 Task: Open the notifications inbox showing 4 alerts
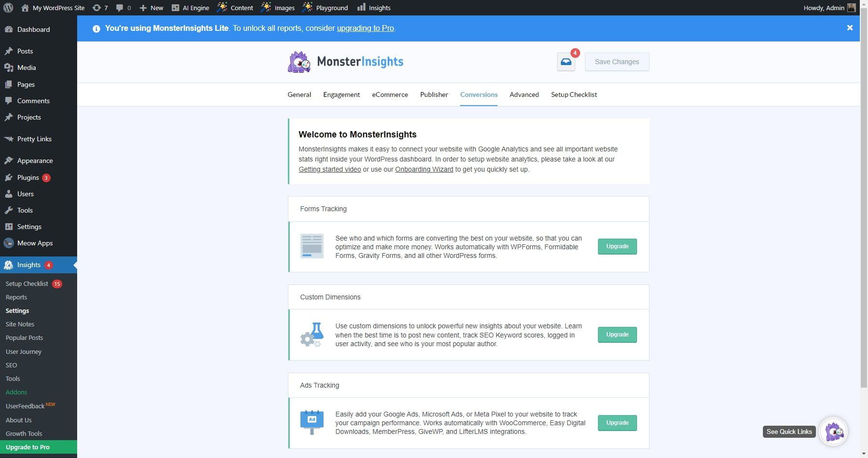point(565,62)
